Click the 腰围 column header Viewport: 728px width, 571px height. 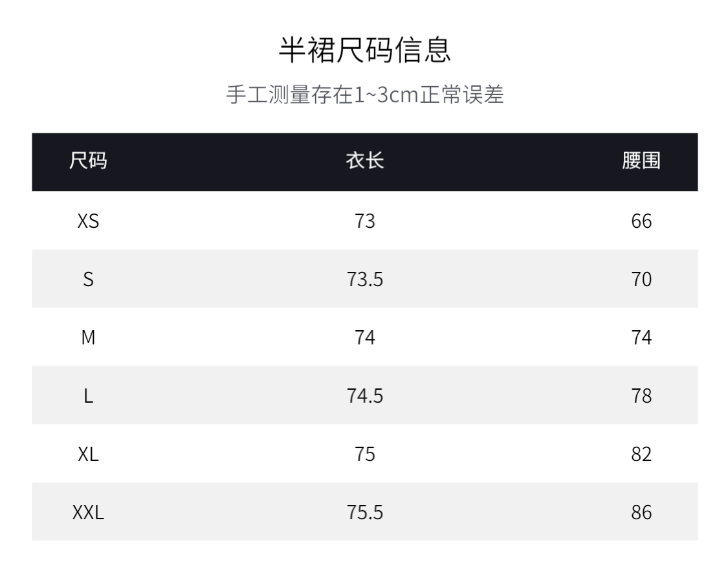click(x=641, y=161)
